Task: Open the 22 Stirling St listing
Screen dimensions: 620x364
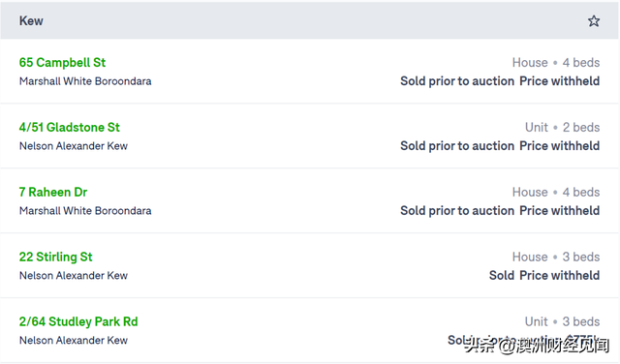Action: (x=55, y=257)
